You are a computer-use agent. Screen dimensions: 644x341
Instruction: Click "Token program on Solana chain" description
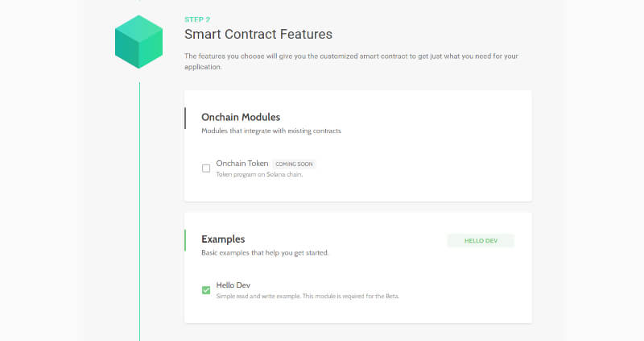pyautogui.click(x=259, y=174)
